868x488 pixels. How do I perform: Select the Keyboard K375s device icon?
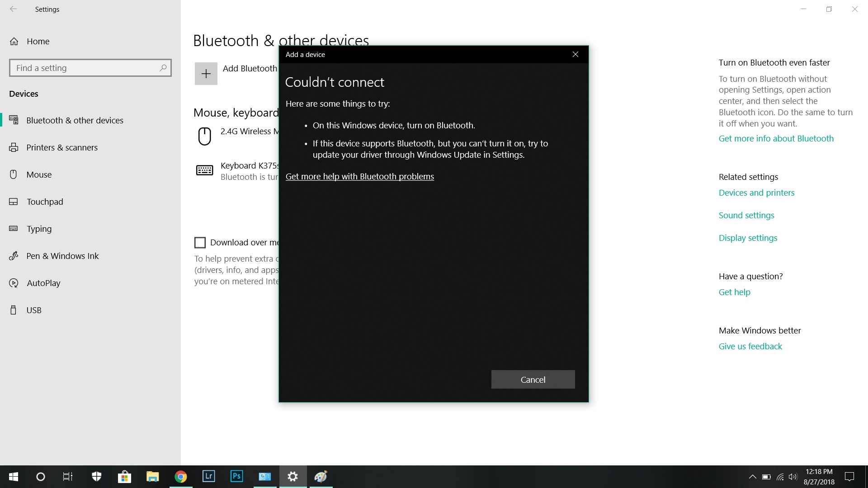tap(204, 170)
